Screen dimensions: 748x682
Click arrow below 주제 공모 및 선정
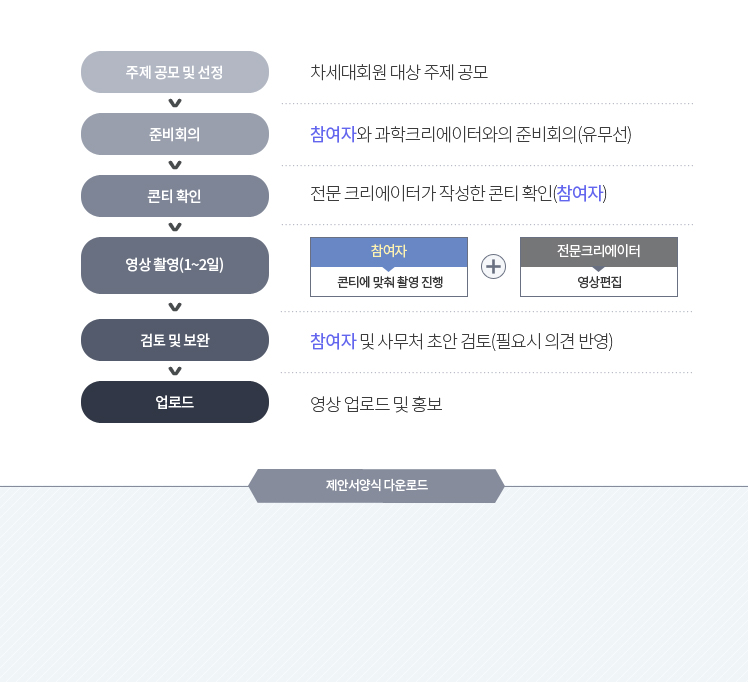[x=175, y=103]
